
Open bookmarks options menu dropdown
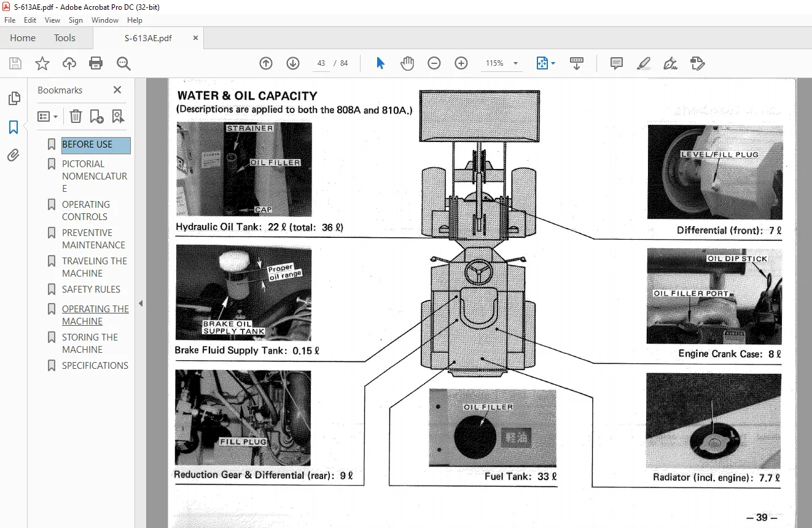48,116
